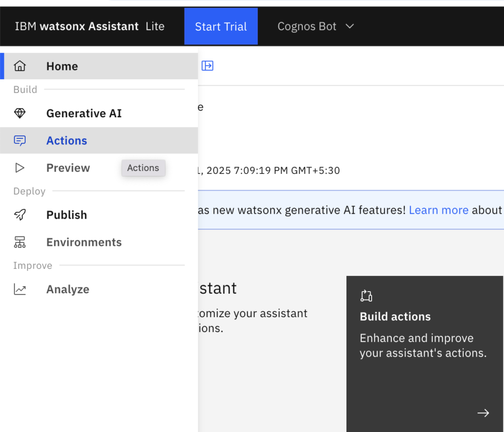Viewport: 504px width, 432px height.
Task: Click the Environments hierarchy icon
Action: [20, 242]
